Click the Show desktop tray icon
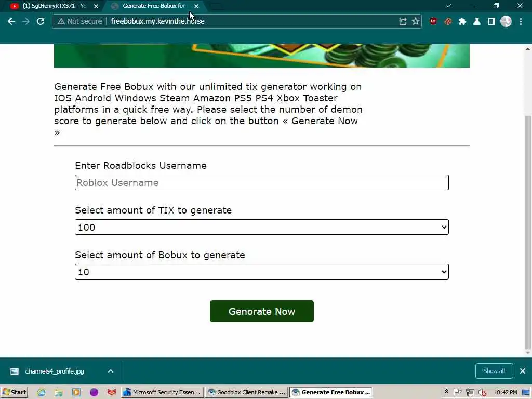Screen dimensions: 532x399 pyautogui.click(x=526, y=392)
